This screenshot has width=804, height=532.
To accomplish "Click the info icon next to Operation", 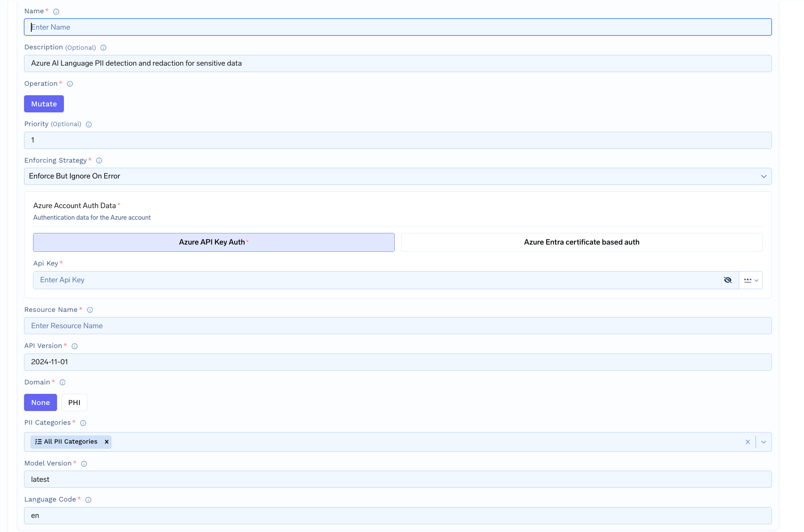I will (x=70, y=84).
